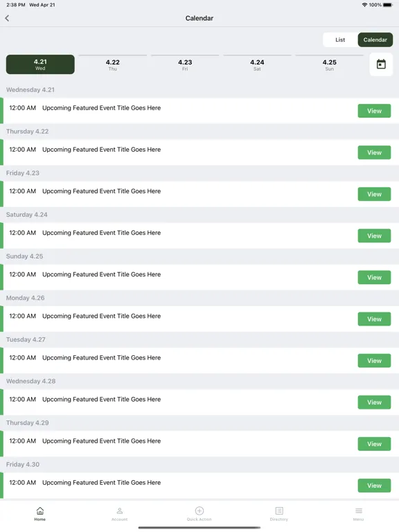Tap the Quick Action plus icon
399x532 pixels.
tap(199, 511)
